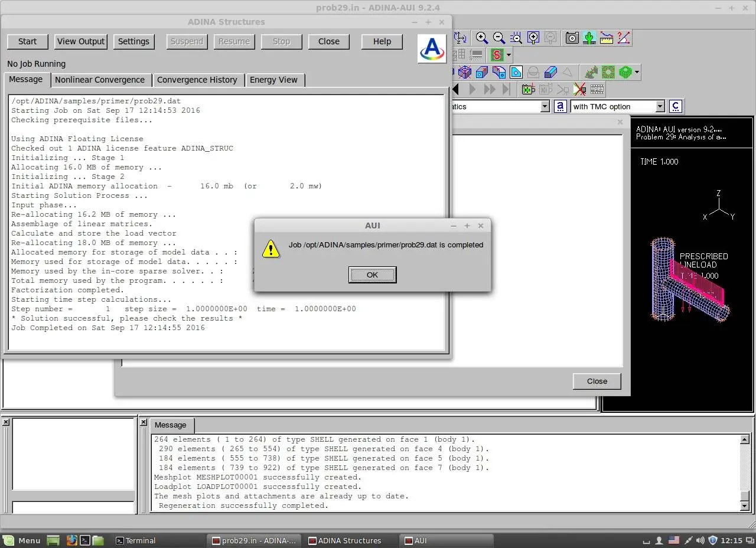Click the camera snapshot icon
756x548 pixels.
[x=572, y=38]
